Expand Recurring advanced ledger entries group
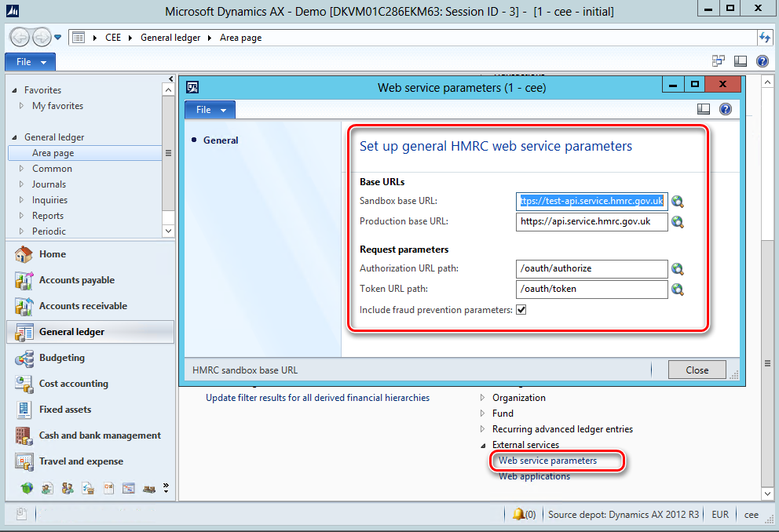 [482, 428]
